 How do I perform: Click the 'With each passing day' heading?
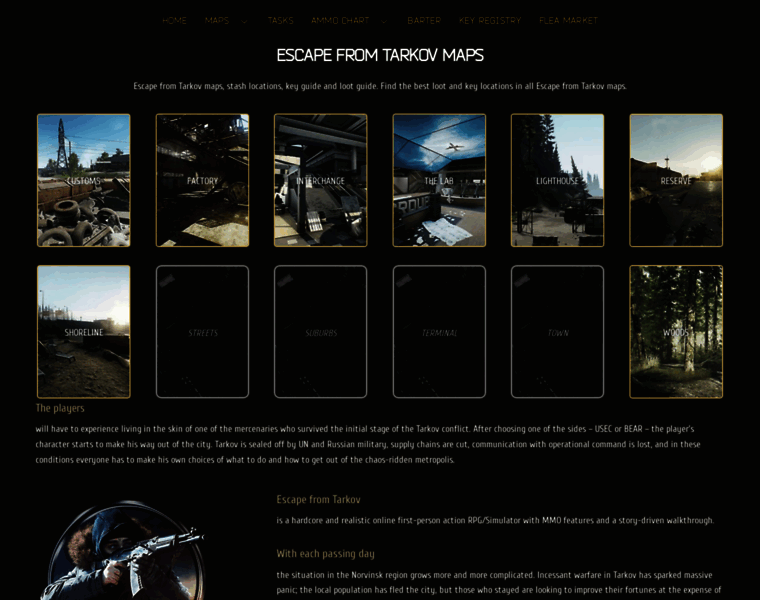pos(325,553)
